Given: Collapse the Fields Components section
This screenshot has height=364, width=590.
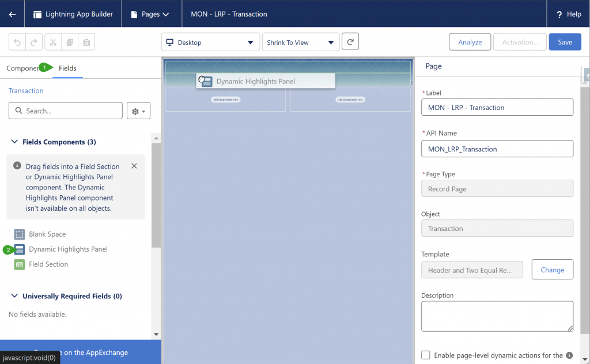Looking at the screenshot, I should (14, 142).
